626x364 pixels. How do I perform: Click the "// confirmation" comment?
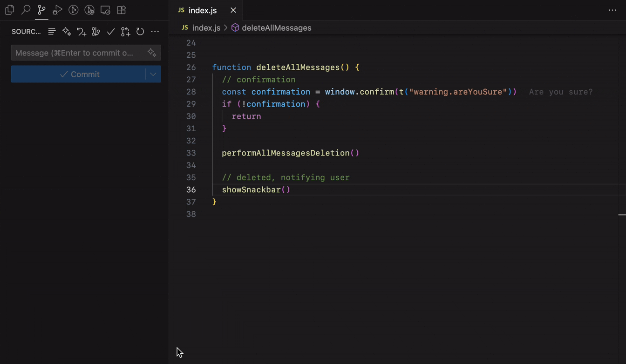coord(259,80)
